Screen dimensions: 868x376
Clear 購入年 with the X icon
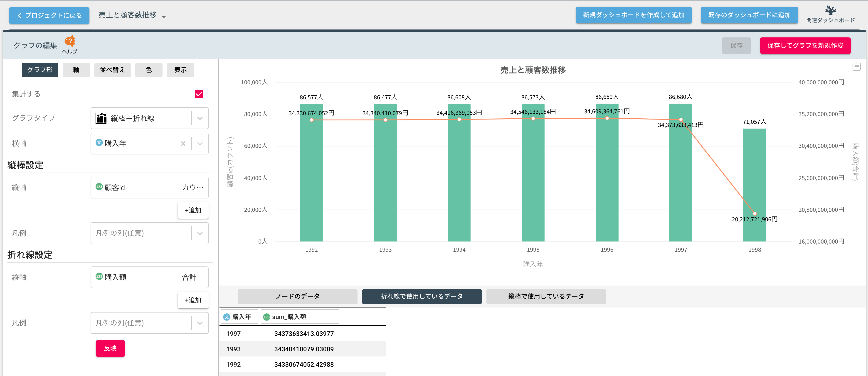click(x=183, y=144)
